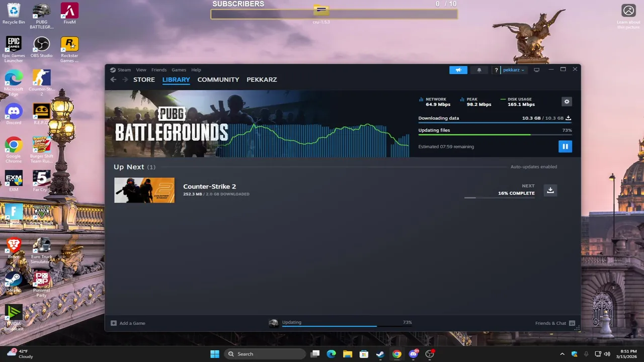This screenshot has height=362, width=644.
Task: Select the Microsoft Edge desktop icon
Action: 14,83
